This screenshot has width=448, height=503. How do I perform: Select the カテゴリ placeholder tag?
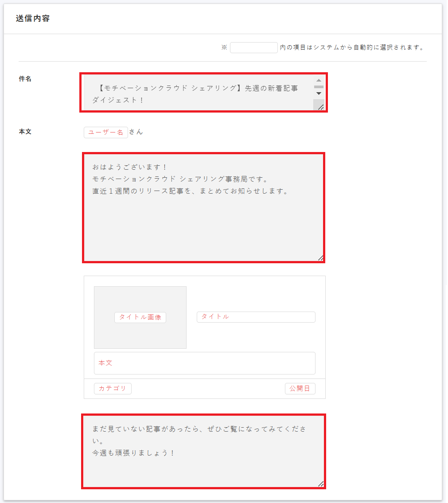click(113, 389)
